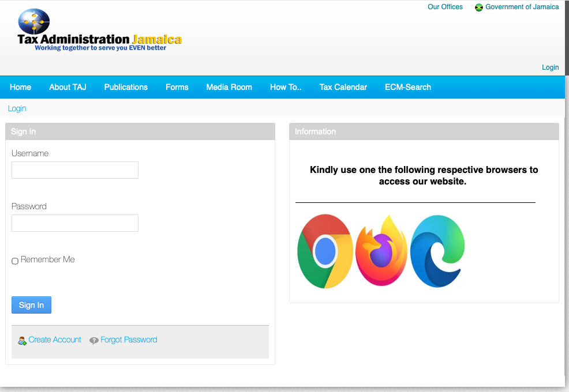Click the Login breadcrumb link
Screen dimensions: 569x392
pyautogui.click(x=17, y=108)
